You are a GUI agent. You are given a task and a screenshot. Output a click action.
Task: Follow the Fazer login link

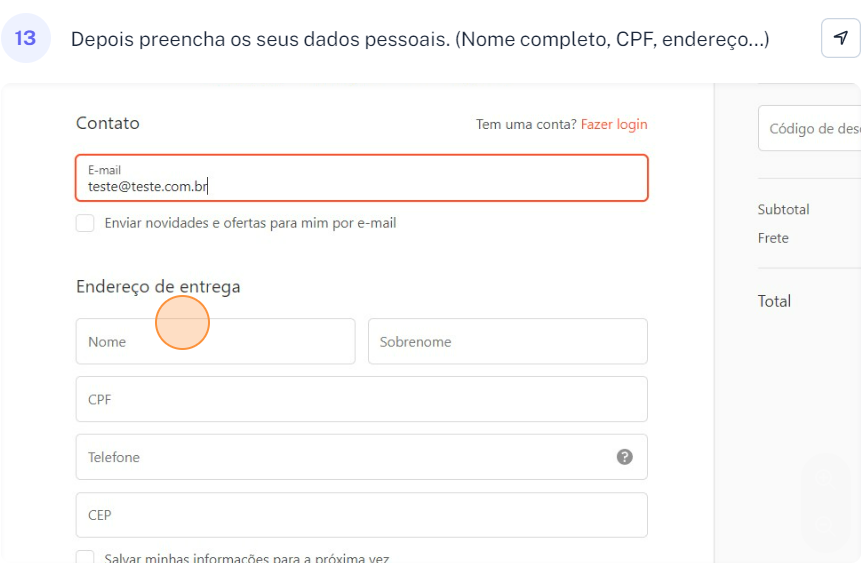pos(614,124)
